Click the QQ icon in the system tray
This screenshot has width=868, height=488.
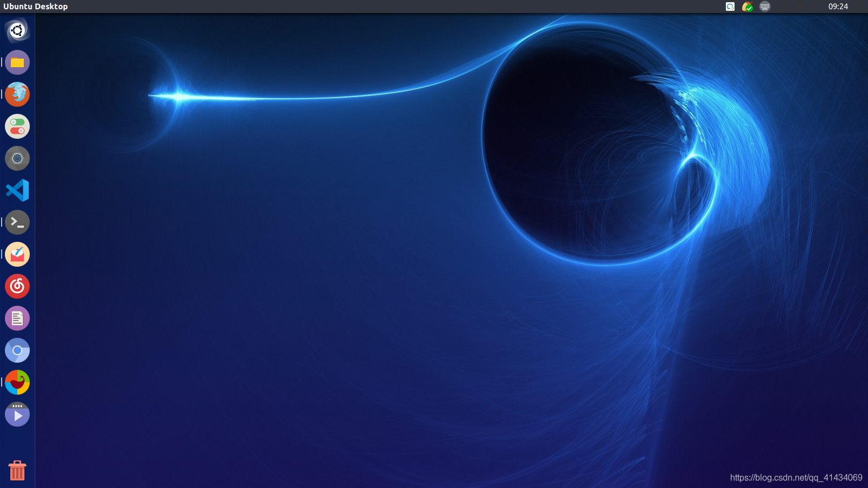coord(730,7)
